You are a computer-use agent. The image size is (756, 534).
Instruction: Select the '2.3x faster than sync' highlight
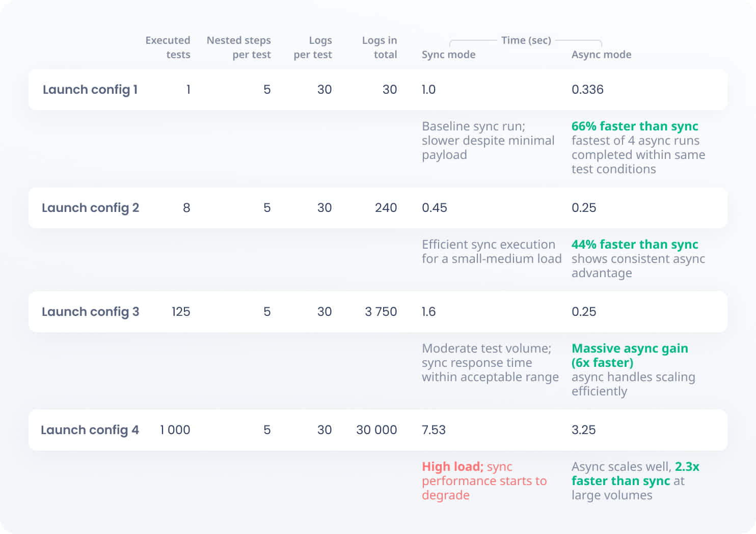(x=635, y=474)
